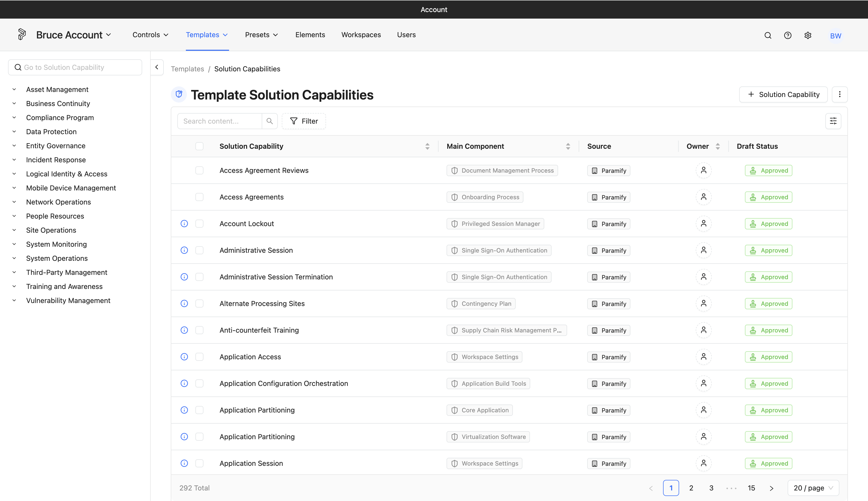Click the Templates breadcrumb link
Image resolution: width=868 pixels, height=501 pixels.
[x=187, y=69]
